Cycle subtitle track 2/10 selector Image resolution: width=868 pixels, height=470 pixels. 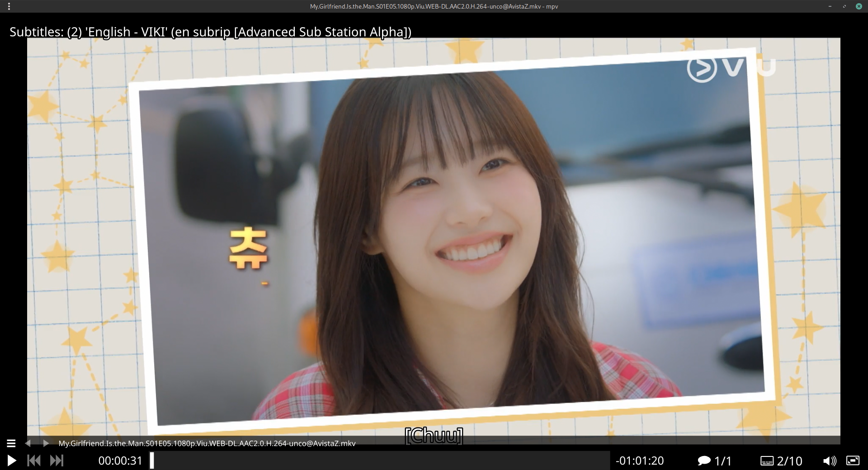click(781, 461)
